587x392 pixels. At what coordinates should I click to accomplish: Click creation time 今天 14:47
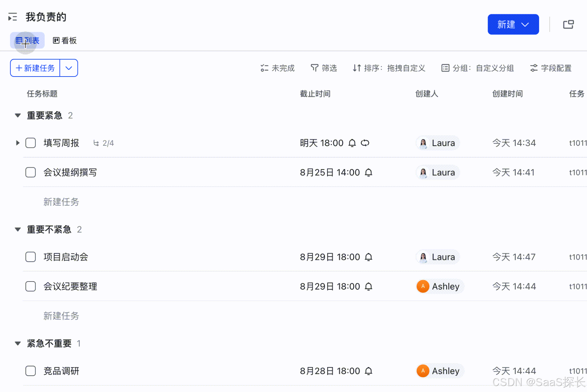[x=514, y=257]
